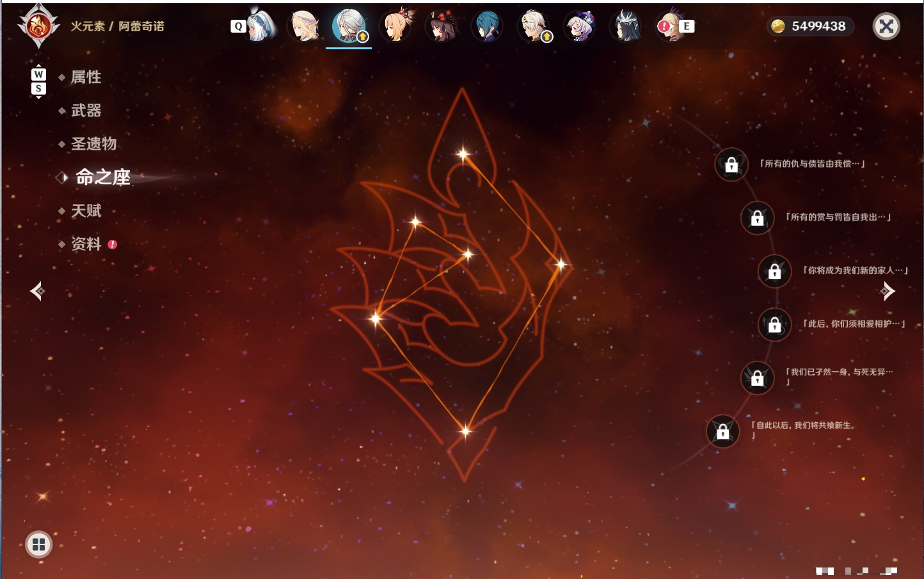Click the Mora balance 5499438
The height and width of the screenshot is (579, 924).
818,26
